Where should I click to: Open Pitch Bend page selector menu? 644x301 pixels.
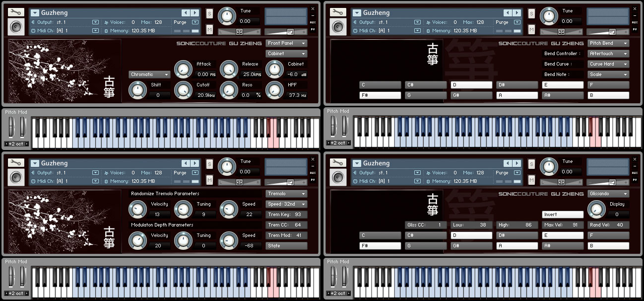click(608, 43)
